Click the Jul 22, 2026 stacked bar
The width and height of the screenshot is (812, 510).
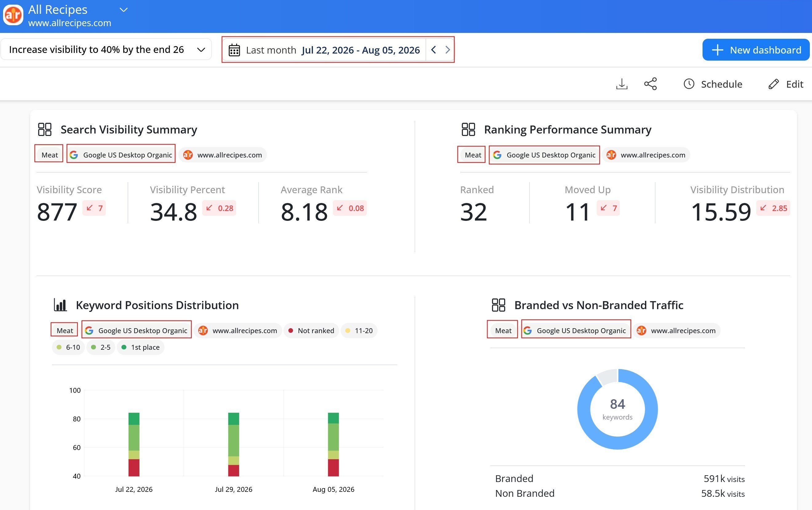[134, 444]
